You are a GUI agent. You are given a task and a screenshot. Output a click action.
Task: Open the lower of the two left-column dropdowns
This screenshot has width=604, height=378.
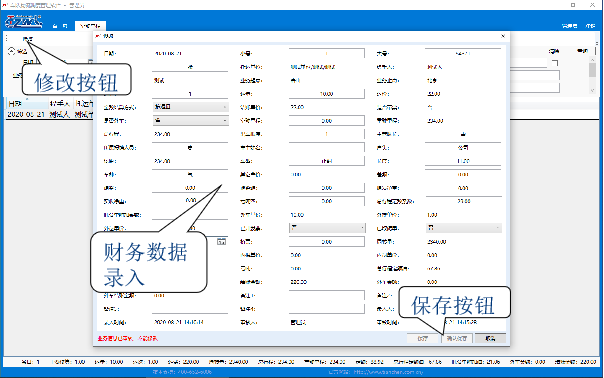tap(190, 121)
